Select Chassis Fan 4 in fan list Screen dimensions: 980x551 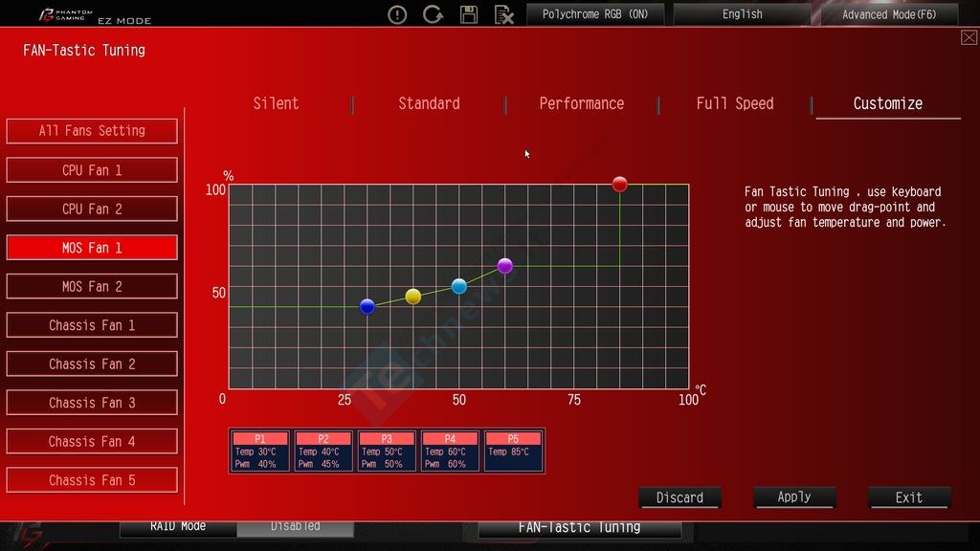pos(92,441)
